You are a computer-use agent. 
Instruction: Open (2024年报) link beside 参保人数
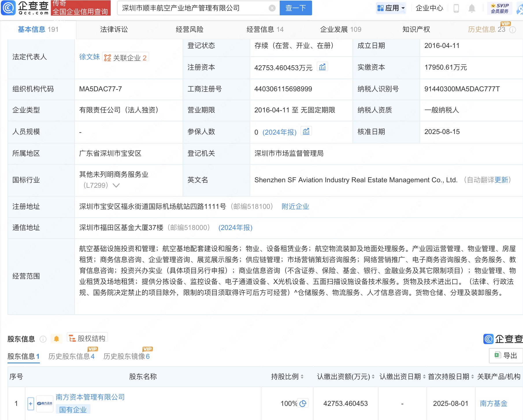[x=279, y=132]
